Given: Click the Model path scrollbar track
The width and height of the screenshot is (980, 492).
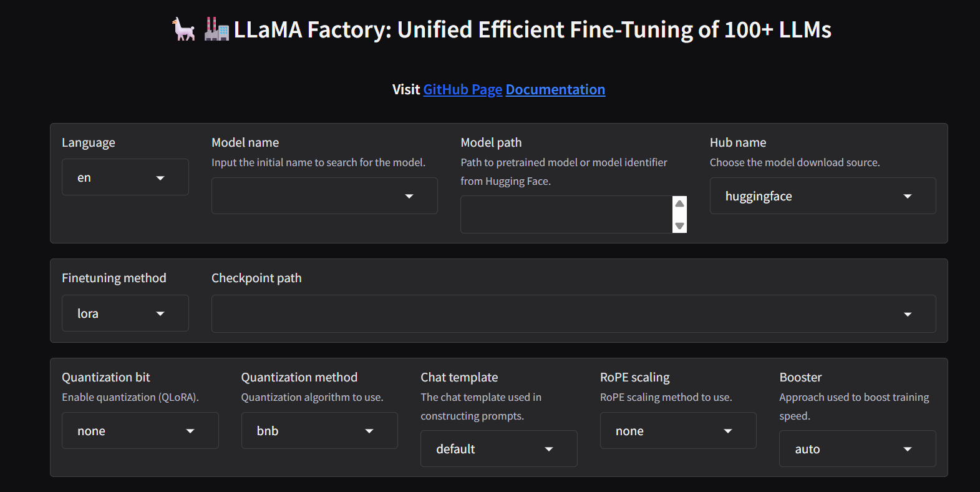Looking at the screenshot, I should (x=679, y=214).
